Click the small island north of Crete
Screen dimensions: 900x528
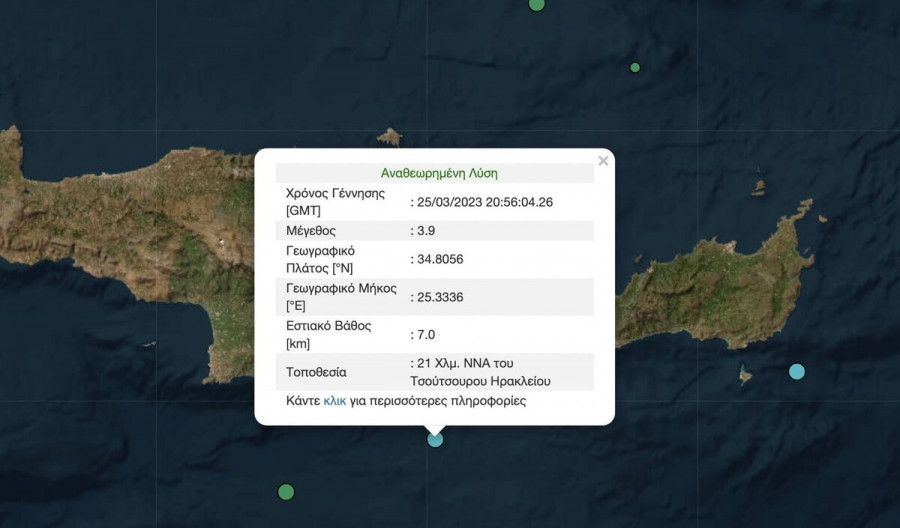coord(389,137)
